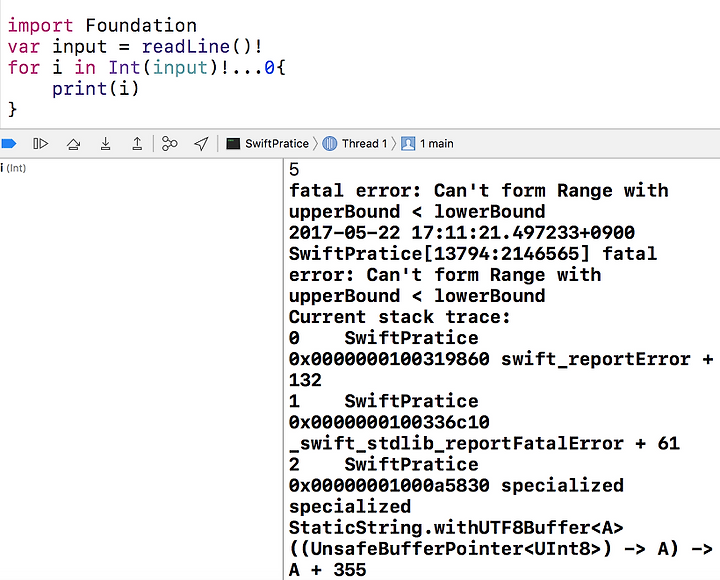The image size is (720, 580).
Task: Click console output line '5'
Action: click(x=294, y=170)
